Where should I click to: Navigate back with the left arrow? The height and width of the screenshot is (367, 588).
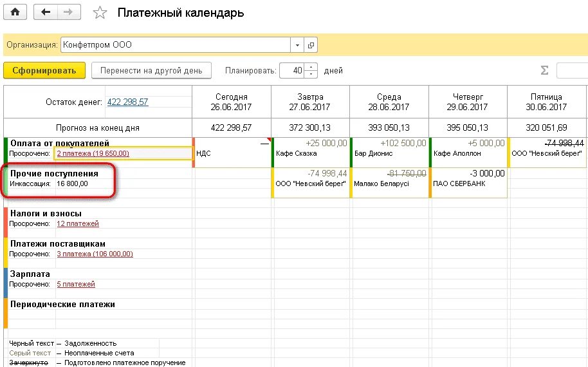click(x=46, y=12)
